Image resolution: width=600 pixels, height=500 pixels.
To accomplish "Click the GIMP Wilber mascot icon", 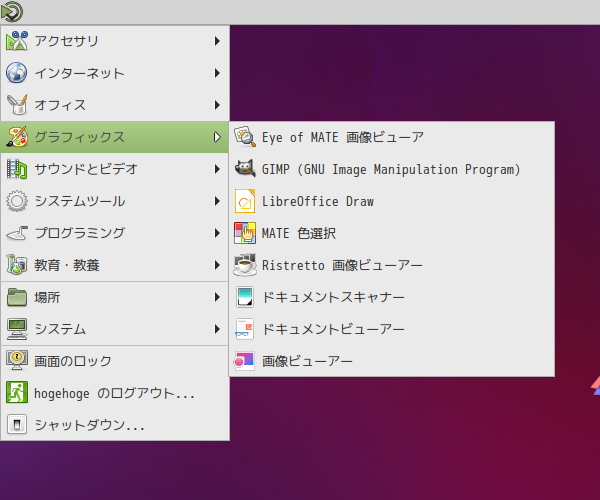I will pyautogui.click(x=245, y=169).
